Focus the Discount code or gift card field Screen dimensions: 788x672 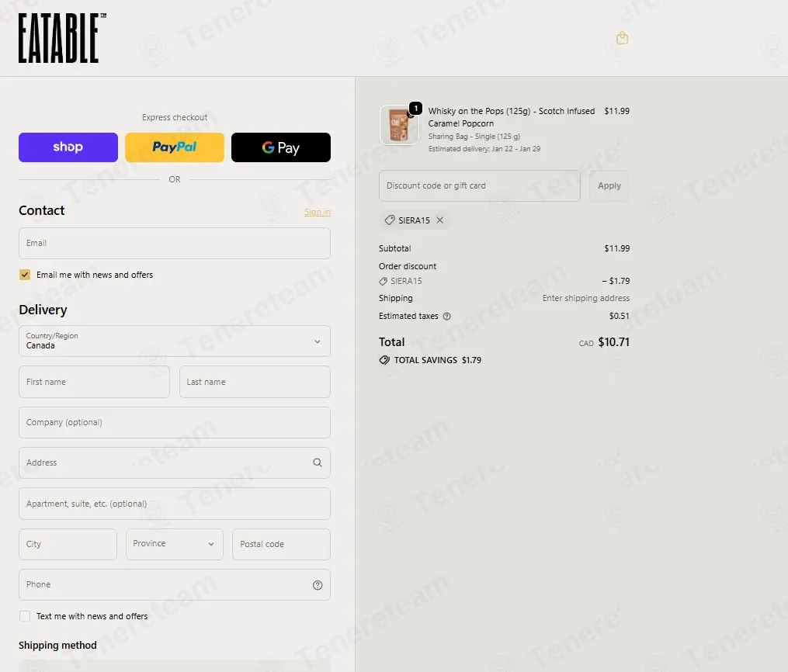point(480,185)
